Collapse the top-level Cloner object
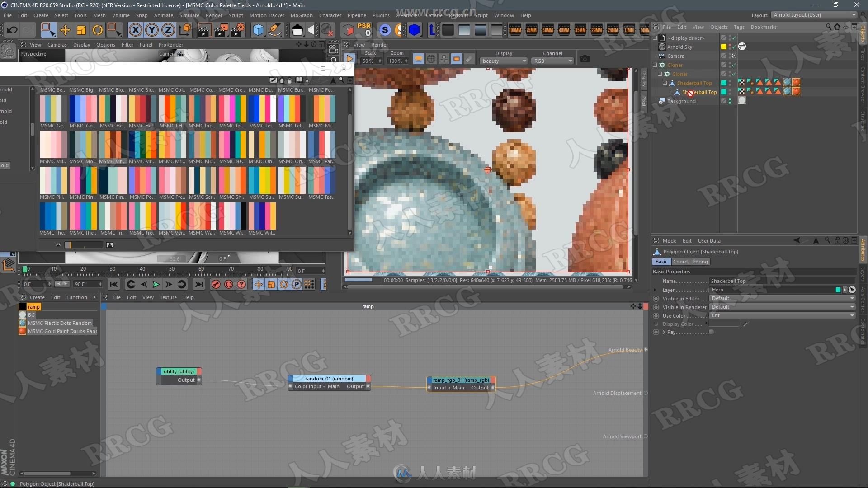The width and height of the screenshot is (868, 488). pos(655,65)
